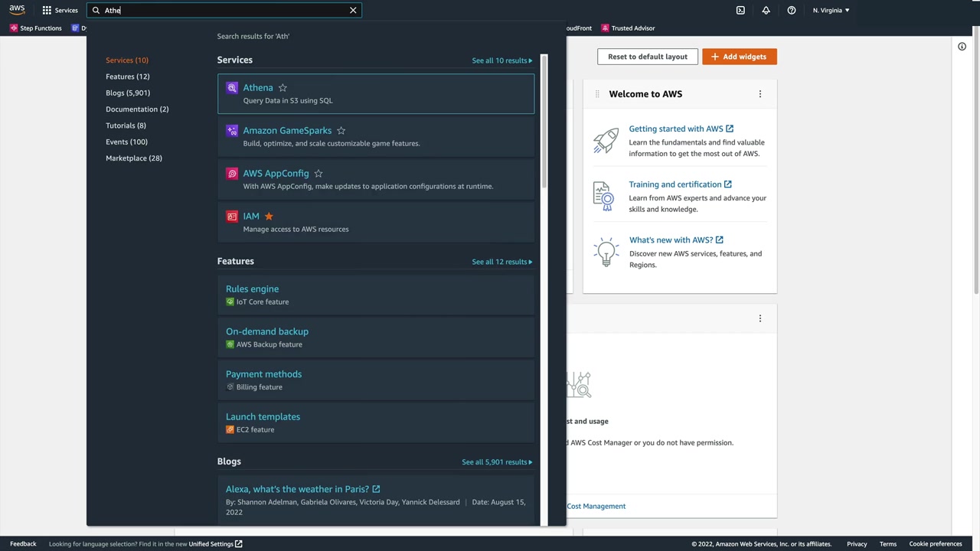Open the info panel icon at the right edge
Screen dimensions: 980x551
point(962,47)
